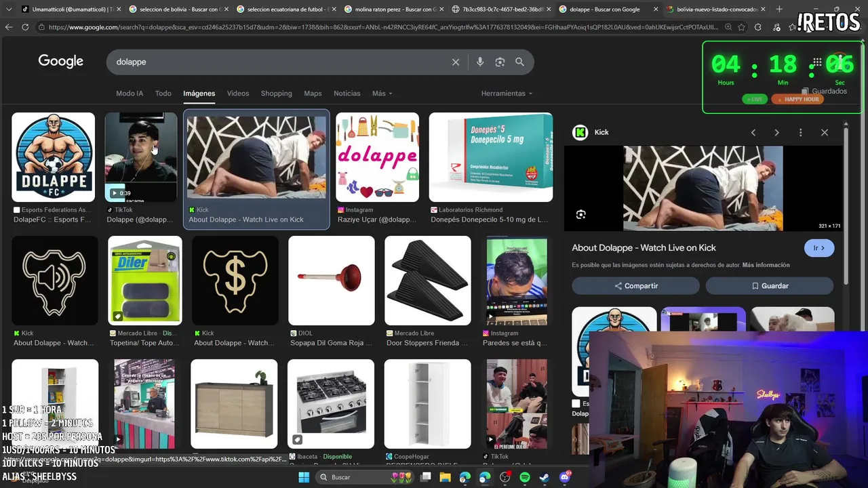Click the Kick logo in preview header
Screen dimensions: 868x488
[x=580, y=132]
